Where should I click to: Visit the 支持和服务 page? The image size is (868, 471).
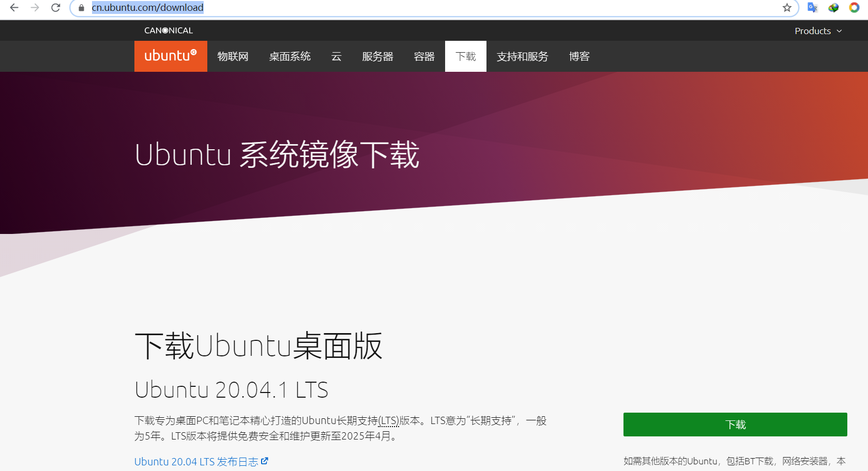[522, 56]
